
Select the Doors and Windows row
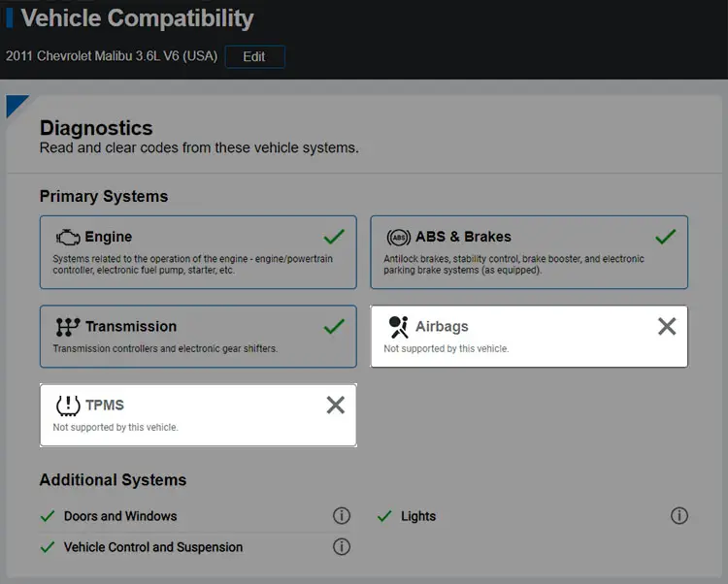pos(195,516)
